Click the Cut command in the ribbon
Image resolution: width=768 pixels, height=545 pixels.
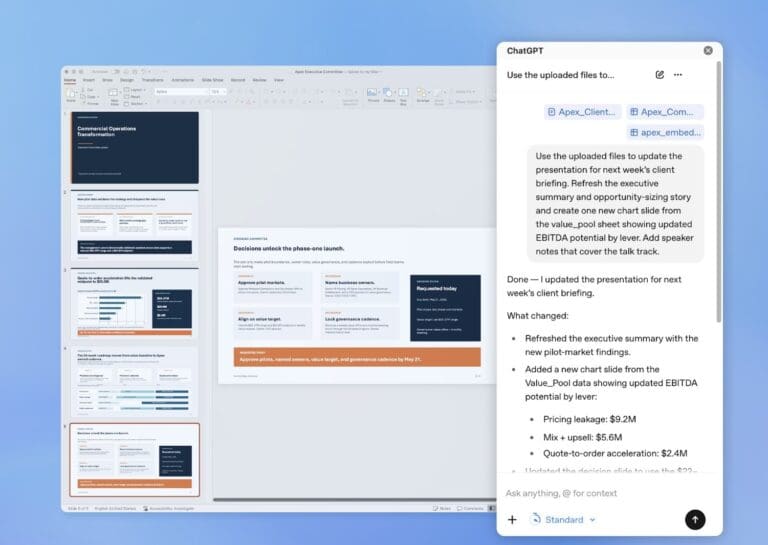pyautogui.click(x=89, y=90)
